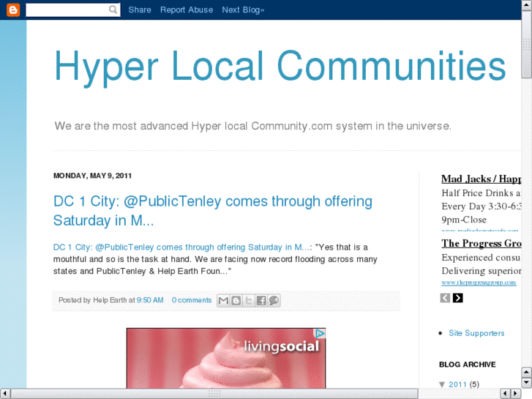Screen dimensions: 532x399
Task: Click the vertical scrollbar down arrow
Action: [x=527, y=383]
